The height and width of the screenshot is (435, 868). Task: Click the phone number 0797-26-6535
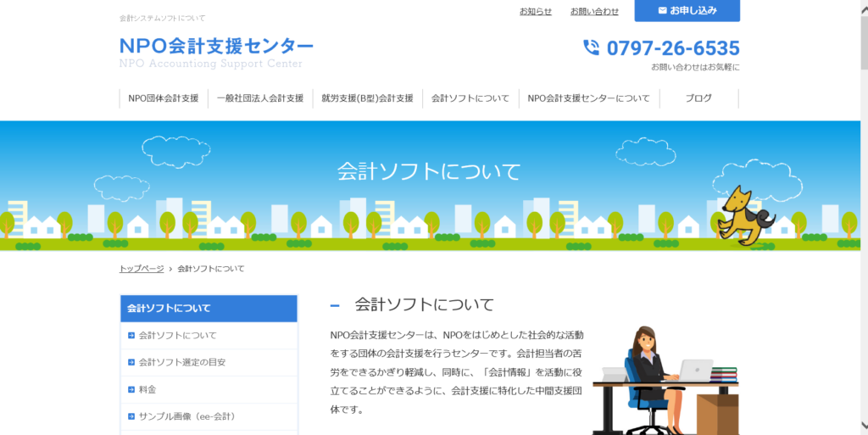point(673,48)
